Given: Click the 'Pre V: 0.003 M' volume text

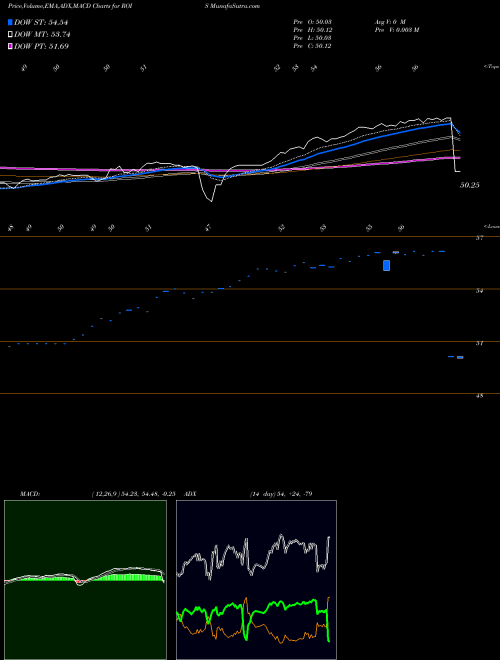Looking at the screenshot, I should [x=396, y=30].
